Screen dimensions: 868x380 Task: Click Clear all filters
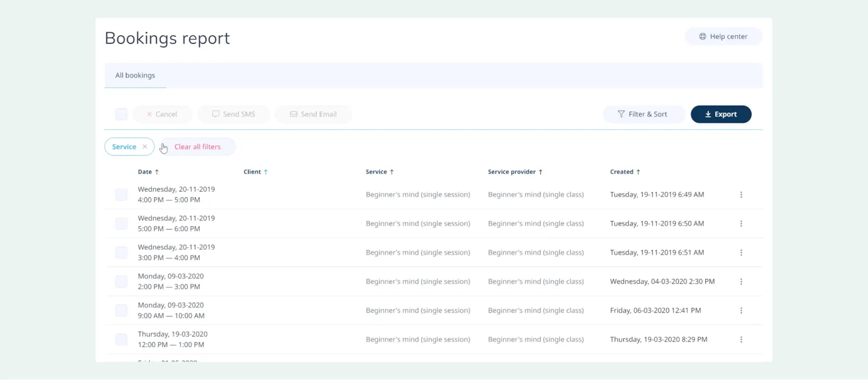point(197,147)
